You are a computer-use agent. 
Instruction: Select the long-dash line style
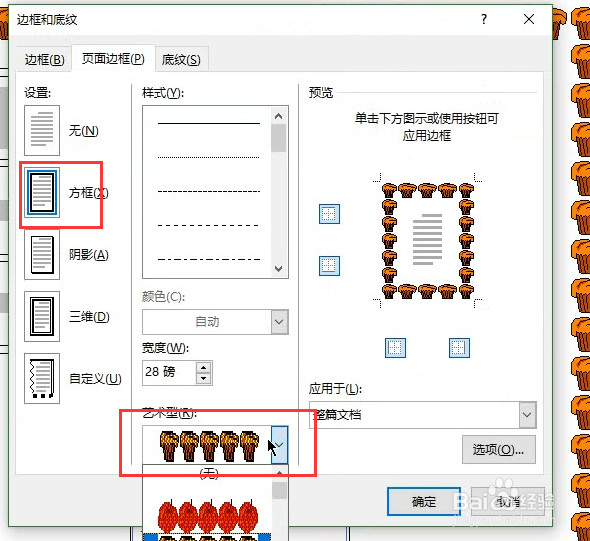[x=208, y=226]
